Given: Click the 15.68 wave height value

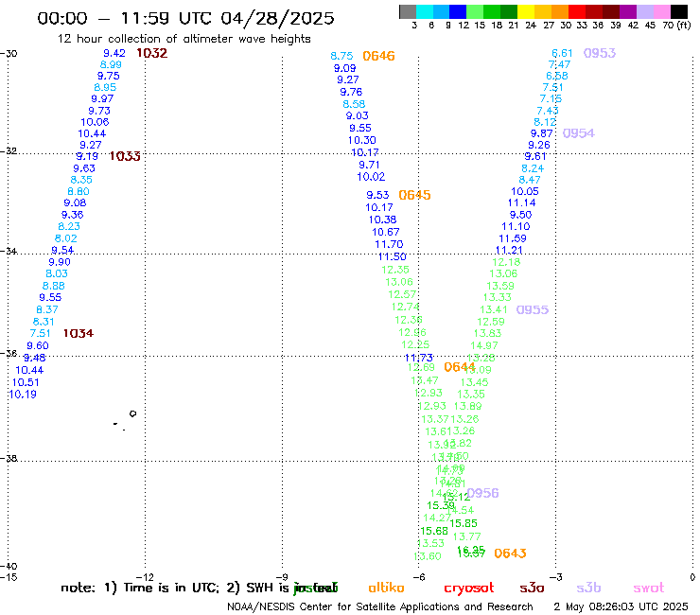Looking at the screenshot, I should click(x=434, y=531).
